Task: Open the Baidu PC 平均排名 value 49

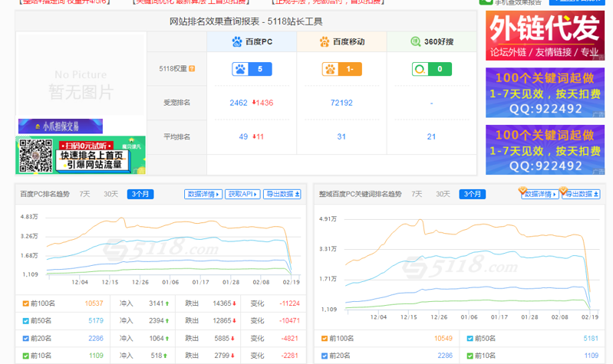Action: click(x=243, y=136)
